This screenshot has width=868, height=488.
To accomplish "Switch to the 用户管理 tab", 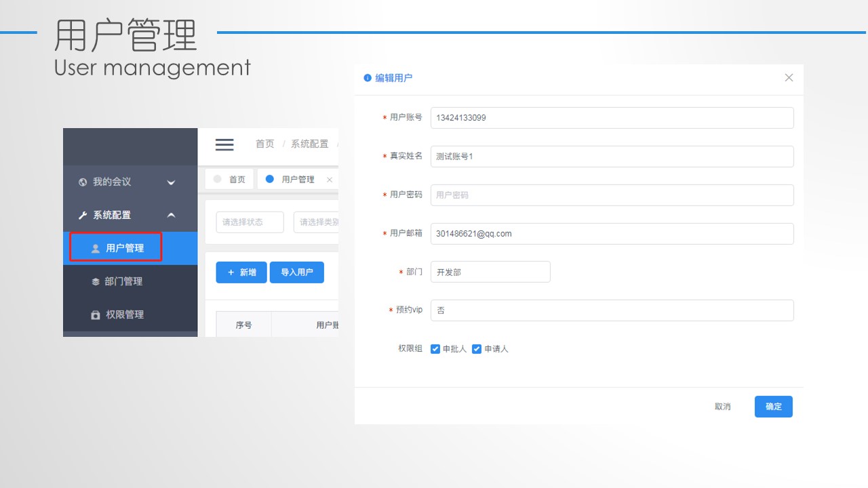I will coord(298,179).
